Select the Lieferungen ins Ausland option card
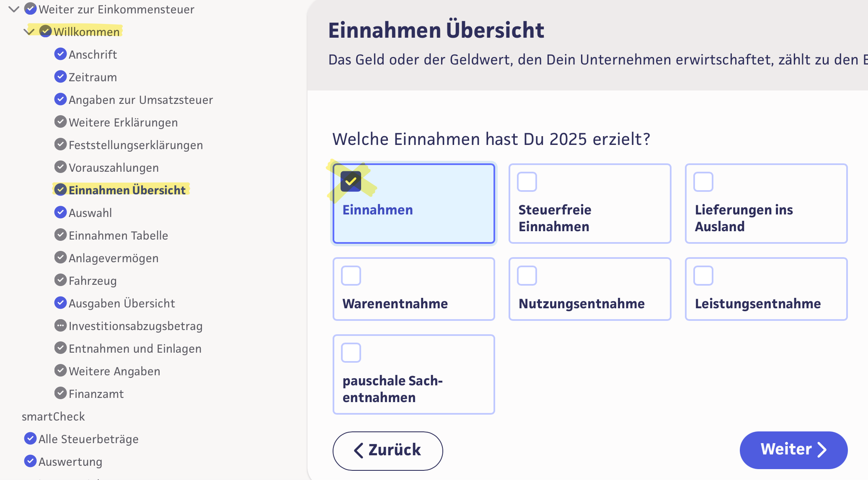The image size is (868, 480). point(766,204)
